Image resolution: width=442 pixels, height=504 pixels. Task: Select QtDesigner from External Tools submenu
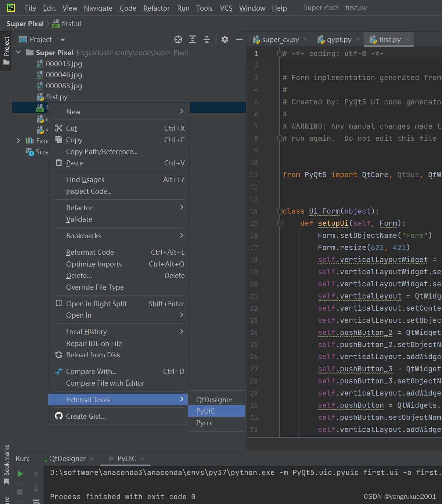pos(216,400)
